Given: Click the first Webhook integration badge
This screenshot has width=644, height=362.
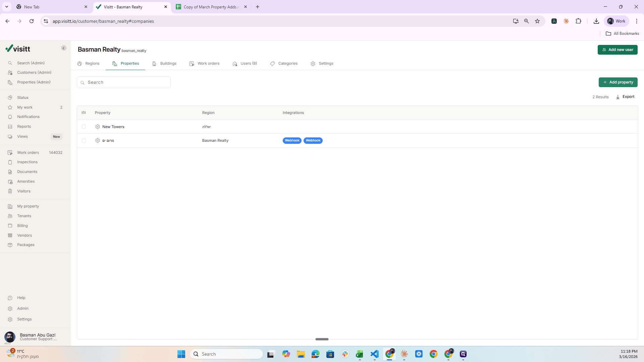Looking at the screenshot, I should tap(292, 140).
